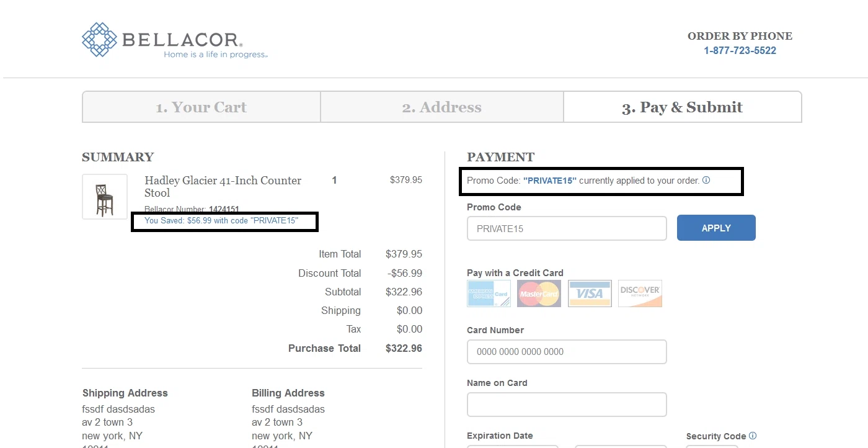Click the Pay with a Credit Card label

click(x=515, y=273)
